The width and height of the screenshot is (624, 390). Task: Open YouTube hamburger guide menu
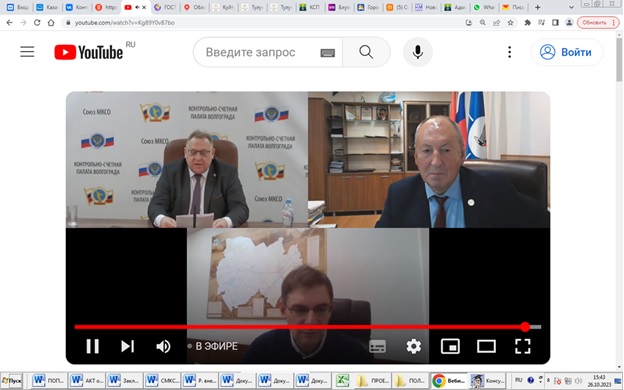click(27, 52)
